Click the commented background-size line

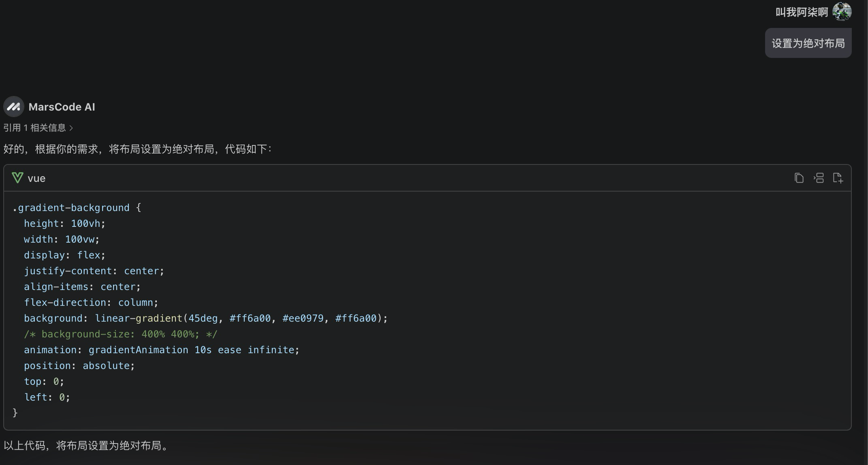click(x=120, y=334)
